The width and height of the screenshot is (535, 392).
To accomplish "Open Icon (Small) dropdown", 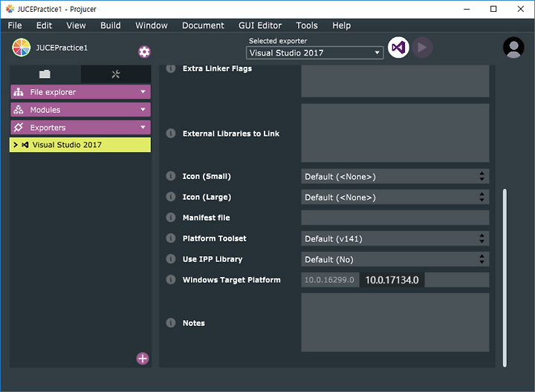I will coord(395,176).
